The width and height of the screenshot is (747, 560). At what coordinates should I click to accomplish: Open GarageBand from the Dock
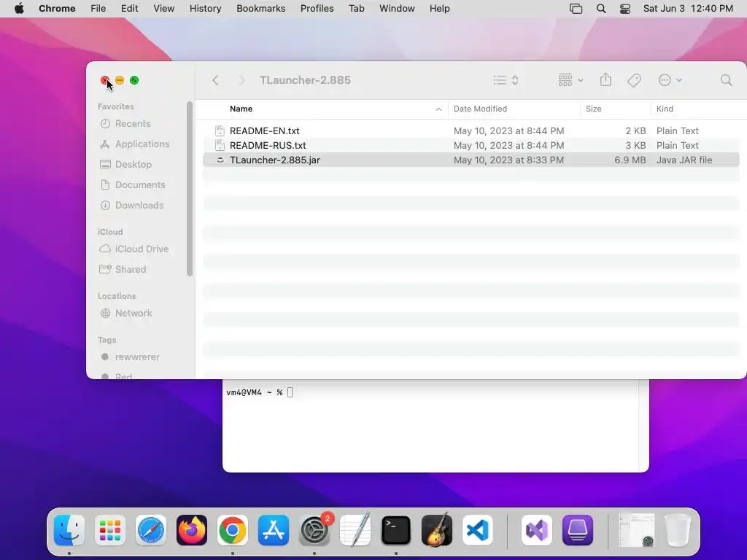click(437, 530)
